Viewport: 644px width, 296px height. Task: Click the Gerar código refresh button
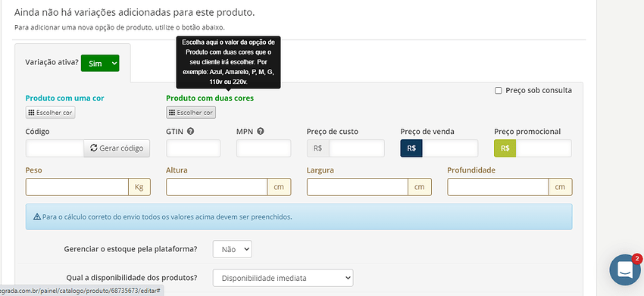(x=117, y=148)
